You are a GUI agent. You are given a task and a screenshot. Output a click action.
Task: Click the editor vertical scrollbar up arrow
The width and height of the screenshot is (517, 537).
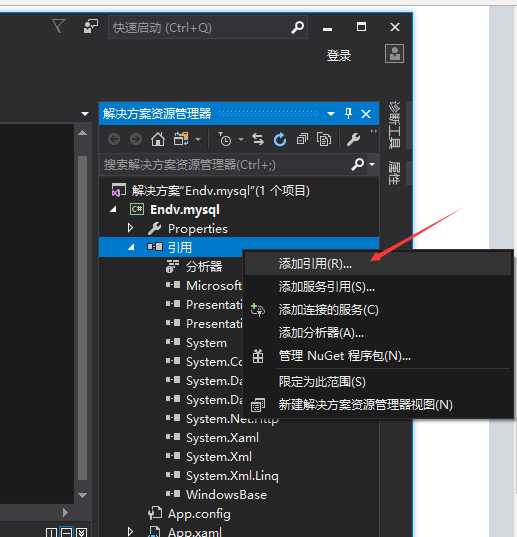(x=82, y=133)
